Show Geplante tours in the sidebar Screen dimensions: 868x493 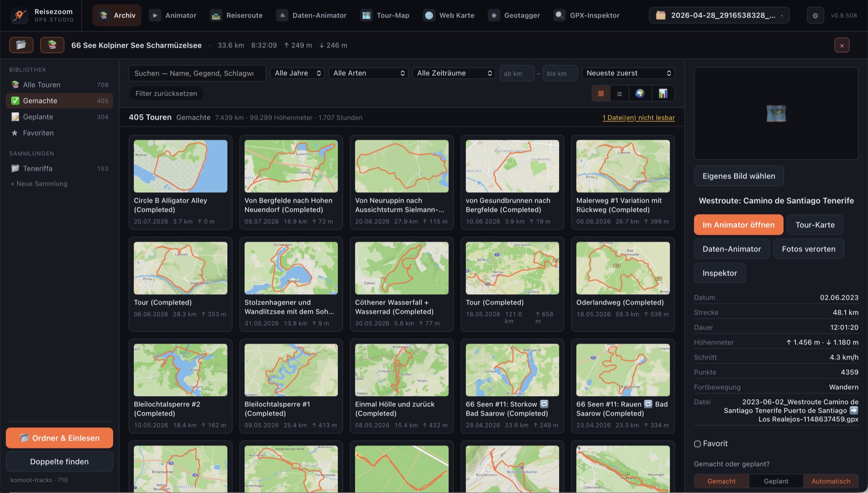click(59, 117)
